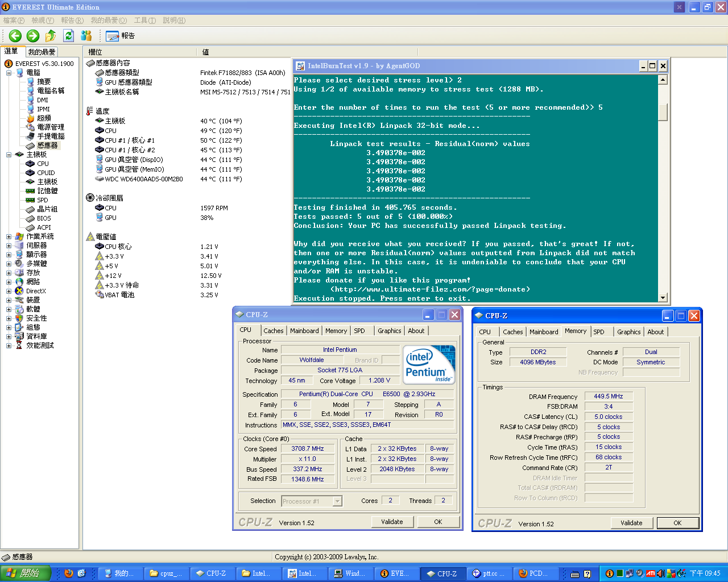Click the 報告 report toolbar button
This screenshot has width=728, height=582.
click(x=121, y=36)
